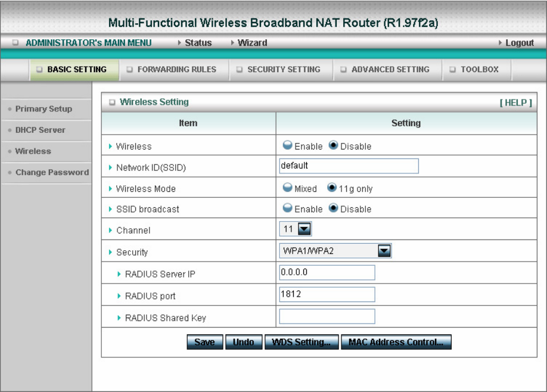Click the Save button
The width and height of the screenshot is (547, 392).
coord(205,342)
